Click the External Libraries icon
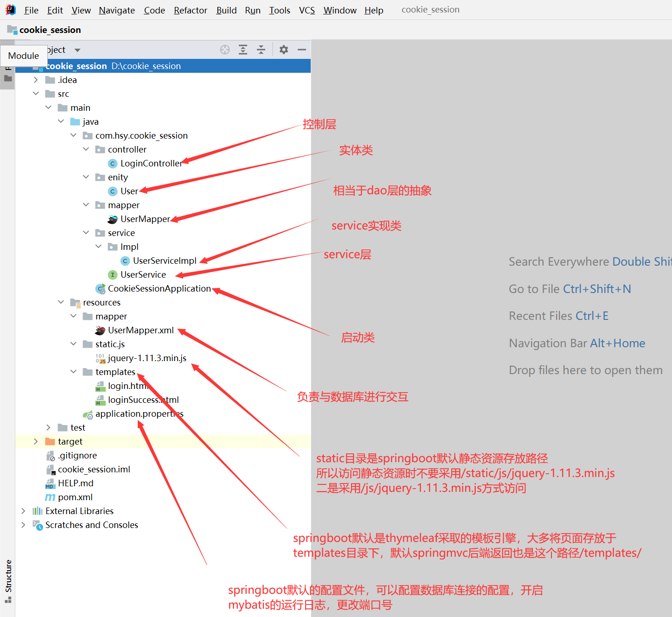This screenshot has width=672, height=617. (38, 511)
